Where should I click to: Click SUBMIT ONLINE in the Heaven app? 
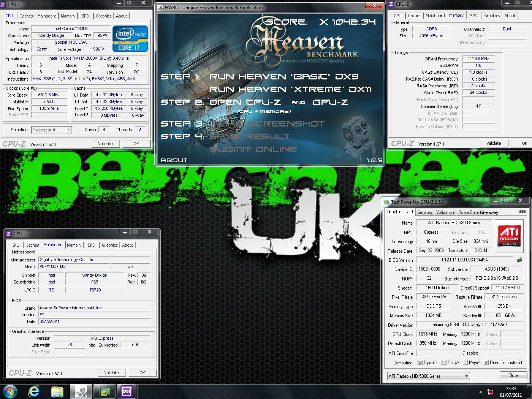[x=253, y=149]
